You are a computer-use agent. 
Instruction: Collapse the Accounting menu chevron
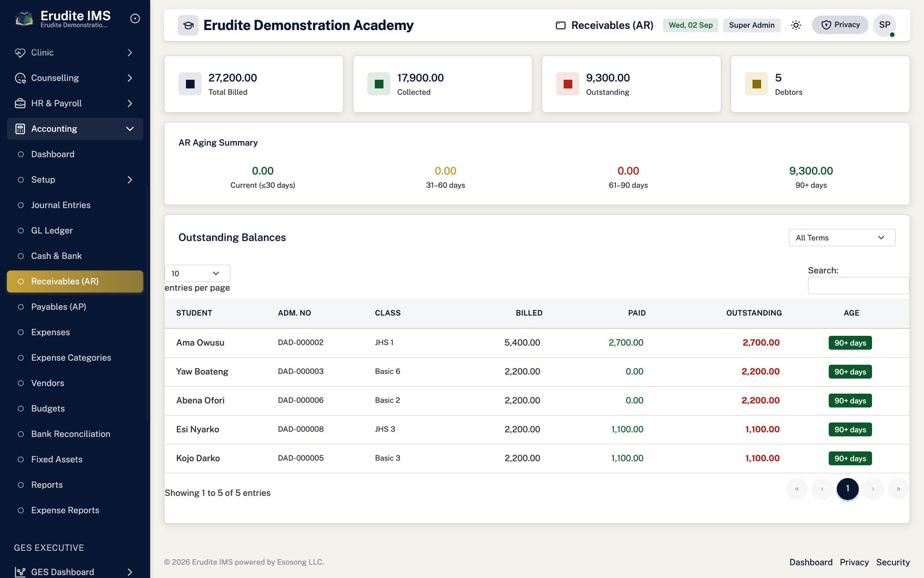(x=130, y=129)
